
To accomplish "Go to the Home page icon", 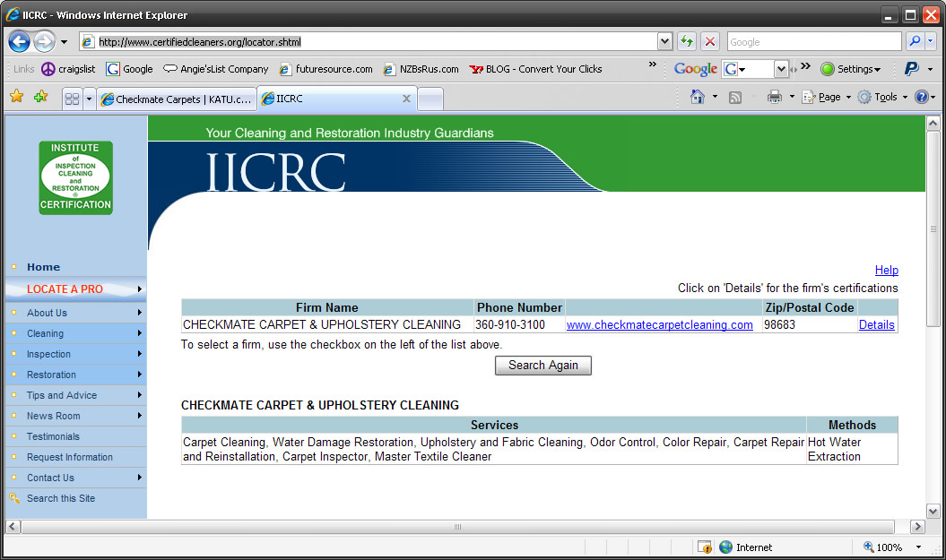I will click(698, 97).
